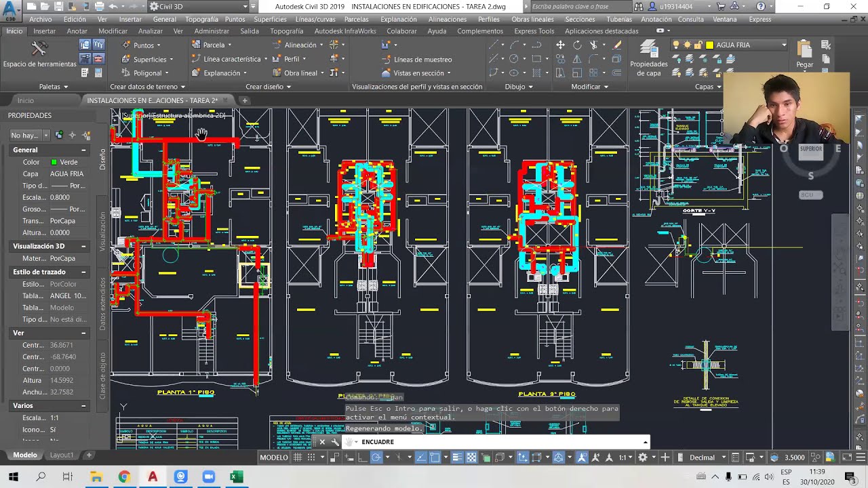Image resolution: width=868 pixels, height=488 pixels.
Task: Select the Line tool in Dibujo
Action: coord(494,45)
